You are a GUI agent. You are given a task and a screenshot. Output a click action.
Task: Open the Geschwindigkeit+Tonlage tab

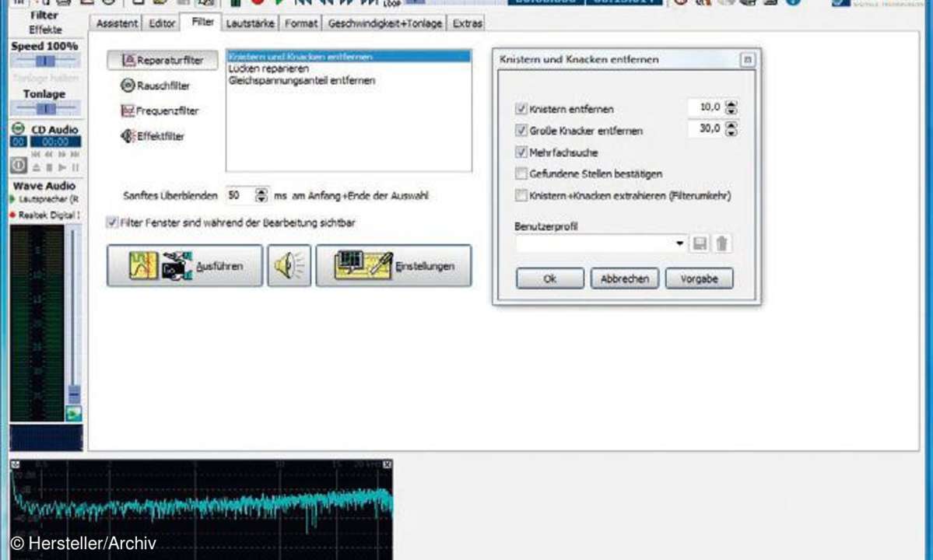click(x=385, y=23)
